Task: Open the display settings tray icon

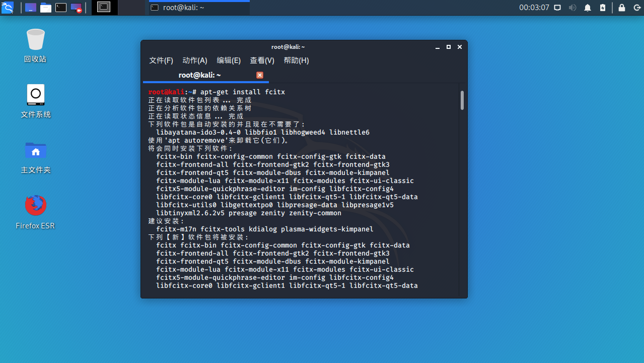Action: [557, 8]
